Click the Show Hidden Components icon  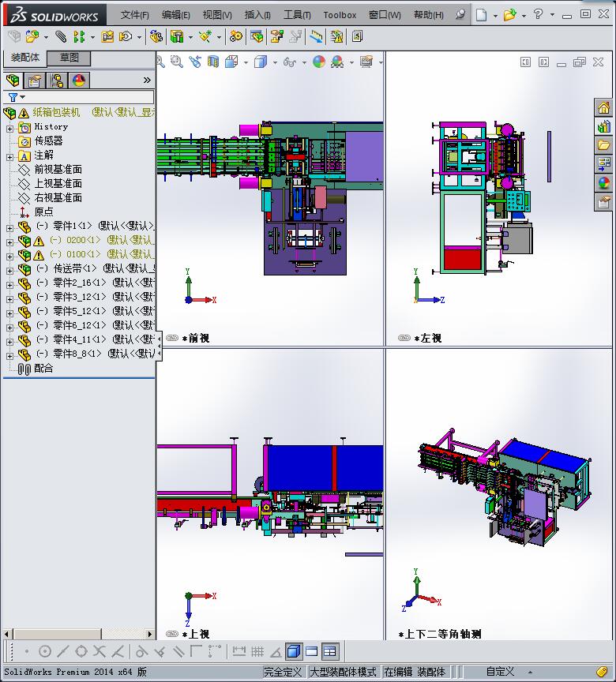point(156,36)
